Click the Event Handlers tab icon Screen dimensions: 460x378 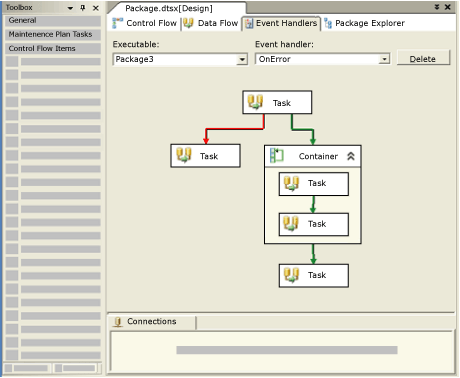pos(249,24)
